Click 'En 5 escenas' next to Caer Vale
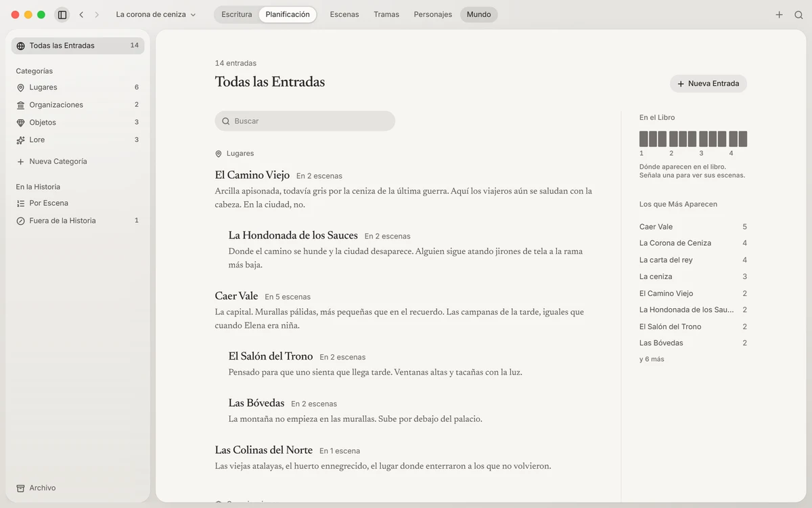Viewport: 812px width, 508px height. click(288, 297)
